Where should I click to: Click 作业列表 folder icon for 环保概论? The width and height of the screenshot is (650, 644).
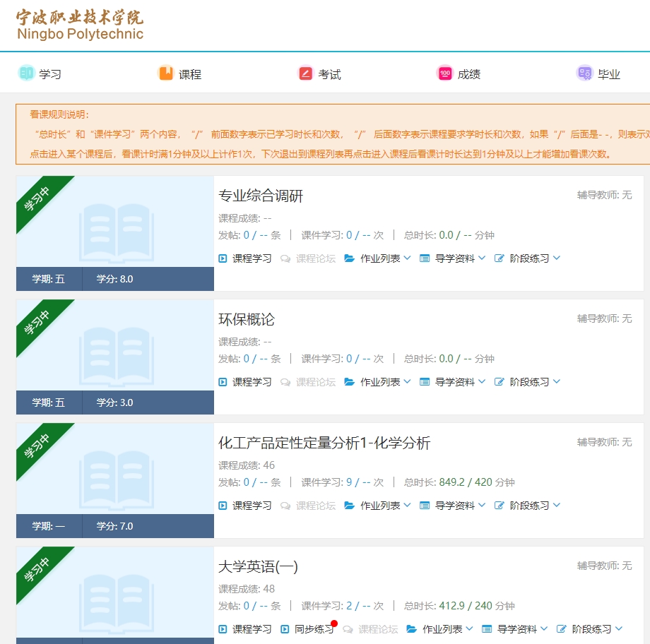pyautogui.click(x=349, y=382)
